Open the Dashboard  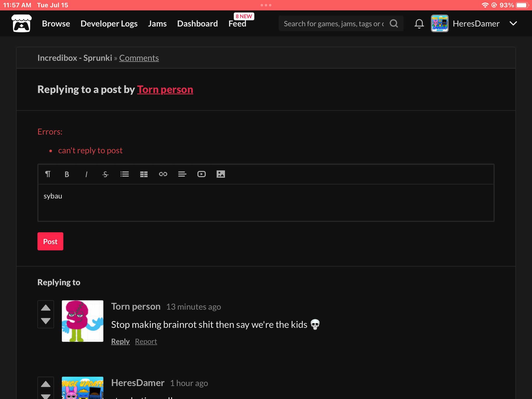[x=197, y=24]
